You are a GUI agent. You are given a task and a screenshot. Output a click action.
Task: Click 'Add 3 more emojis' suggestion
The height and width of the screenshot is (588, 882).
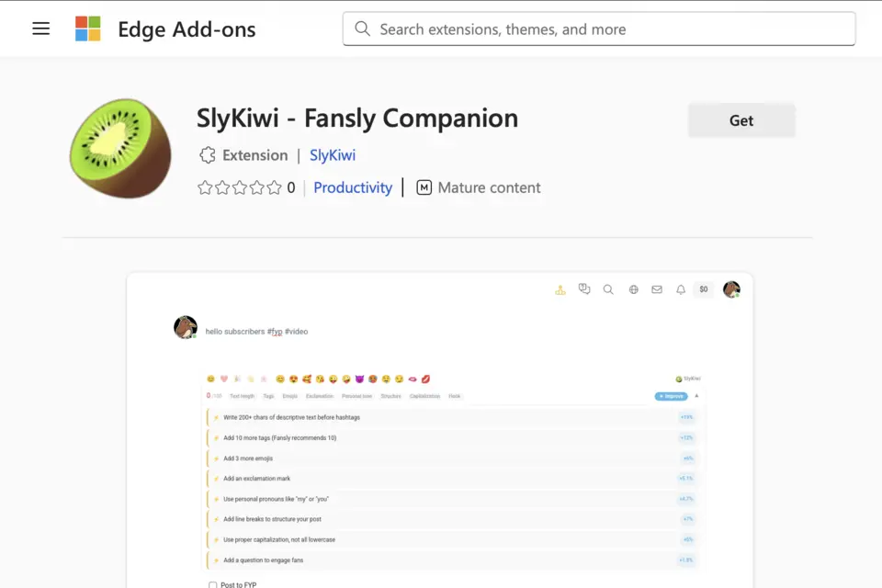pos(453,458)
